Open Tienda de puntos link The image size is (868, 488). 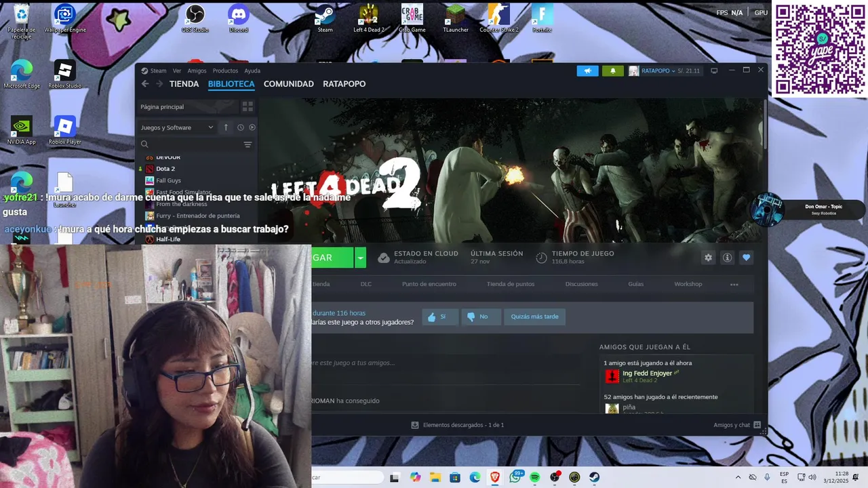click(x=511, y=284)
